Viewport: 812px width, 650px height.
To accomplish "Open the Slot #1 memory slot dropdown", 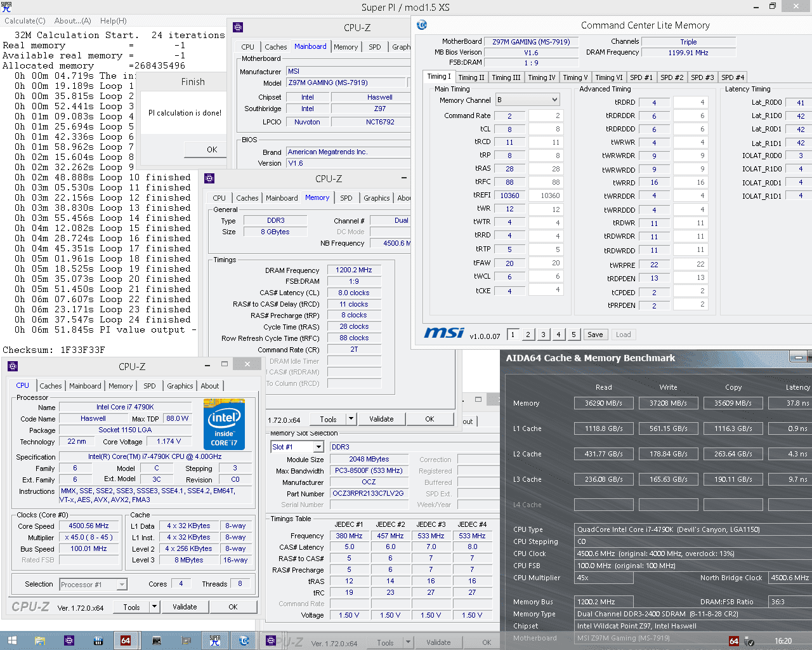I will pos(298,447).
